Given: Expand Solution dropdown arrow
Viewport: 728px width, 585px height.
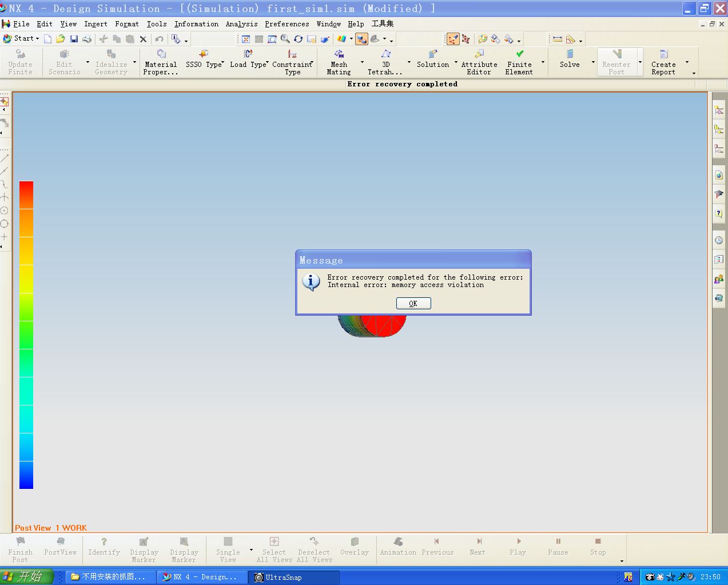Looking at the screenshot, I should [x=456, y=62].
